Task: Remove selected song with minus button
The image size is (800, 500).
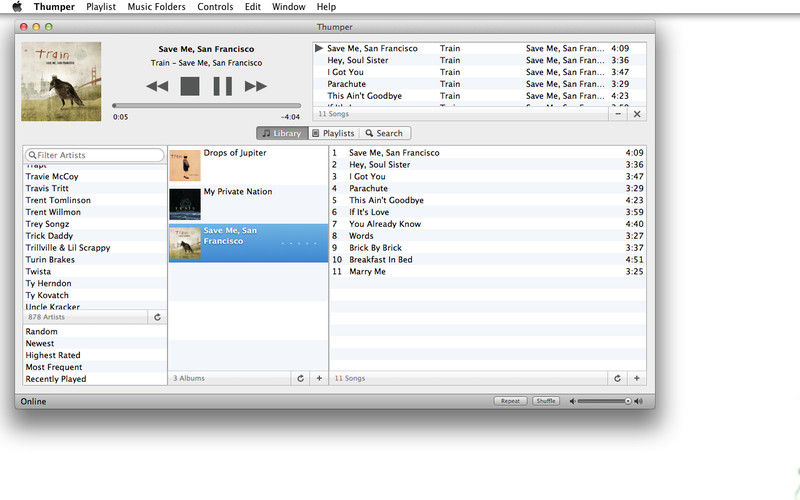Action: (x=618, y=114)
